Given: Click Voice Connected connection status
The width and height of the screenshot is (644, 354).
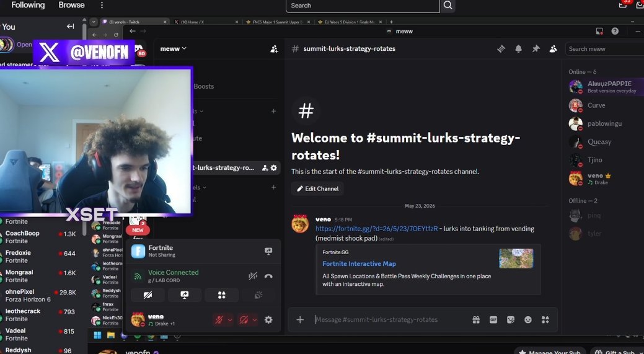Looking at the screenshot, I should pos(173,272).
